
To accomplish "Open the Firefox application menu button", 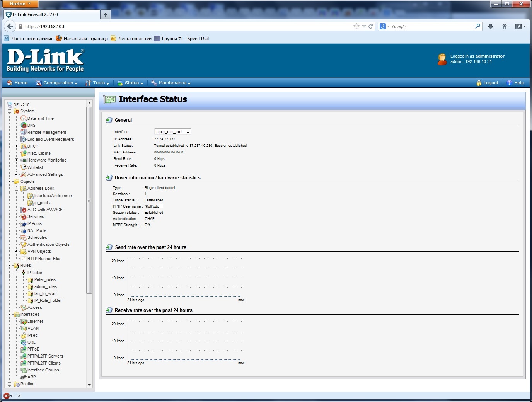I will coord(20,4).
